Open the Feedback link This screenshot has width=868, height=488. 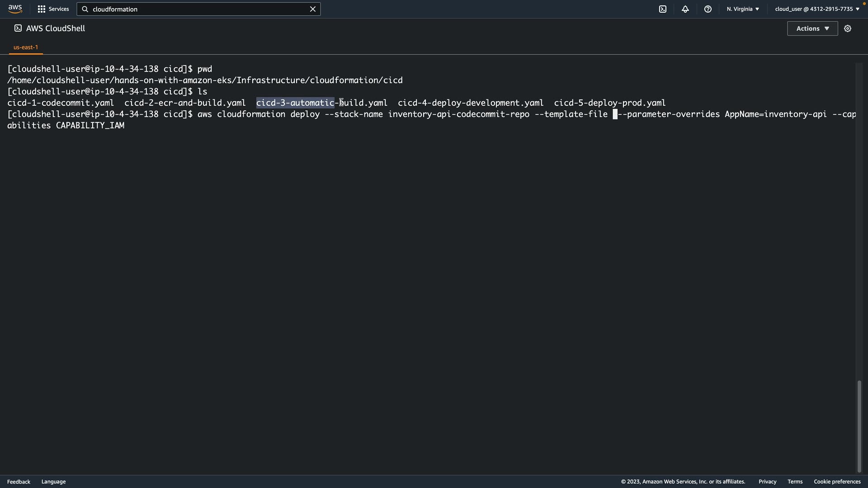pos(19,482)
